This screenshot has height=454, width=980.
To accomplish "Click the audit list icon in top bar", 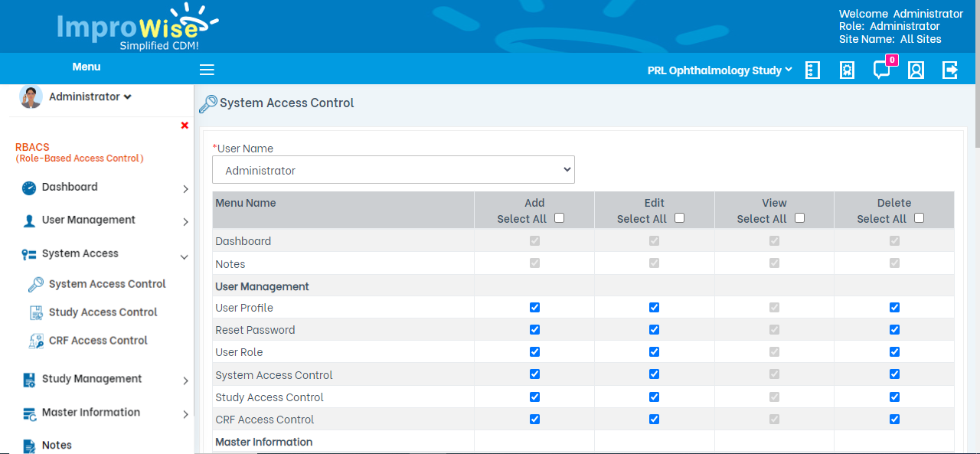I will 812,70.
